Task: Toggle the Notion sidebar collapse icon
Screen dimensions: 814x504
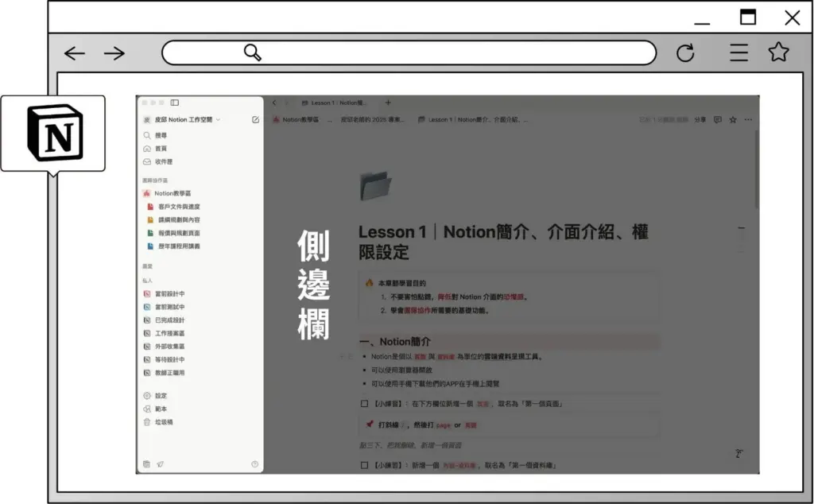Action: click(x=175, y=103)
